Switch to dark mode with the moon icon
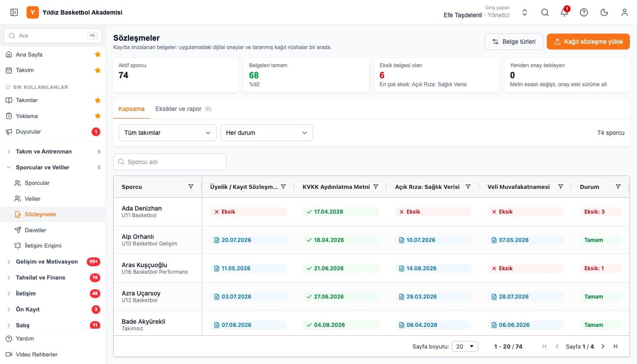This screenshot has width=637, height=364. coord(604,12)
